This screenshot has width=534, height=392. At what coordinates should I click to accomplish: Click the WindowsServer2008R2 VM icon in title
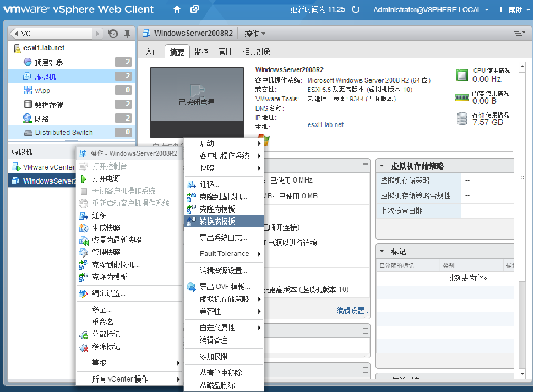pos(146,33)
